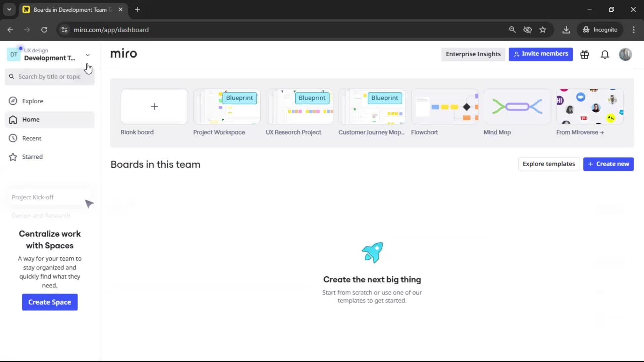Open UX Research Project blueprint template
Image resolution: width=644 pixels, height=362 pixels.
pos(300,107)
